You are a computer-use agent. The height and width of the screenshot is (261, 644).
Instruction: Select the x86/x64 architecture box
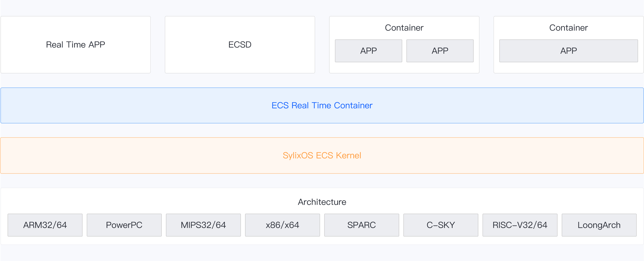[282, 225]
